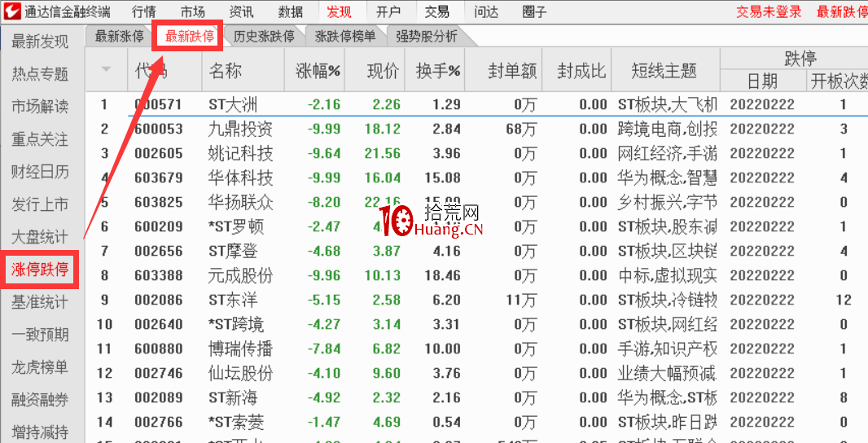Sort by the 封单额 column header

tap(513, 71)
